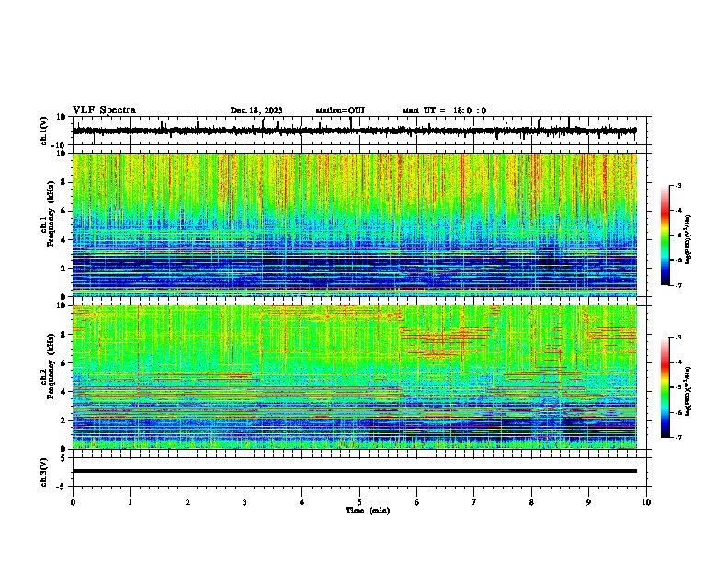Click the ch.1(V) waveform axis label
Image resolution: width=728 pixels, height=563 pixels.
click(43, 131)
